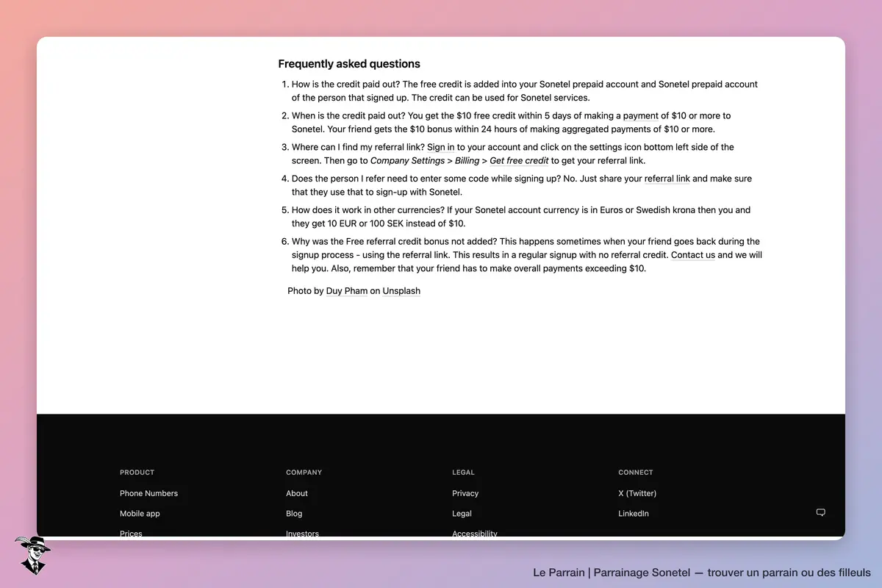
Task: Click the Le Parrain caption text
Action: pyautogui.click(x=702, y=573)
